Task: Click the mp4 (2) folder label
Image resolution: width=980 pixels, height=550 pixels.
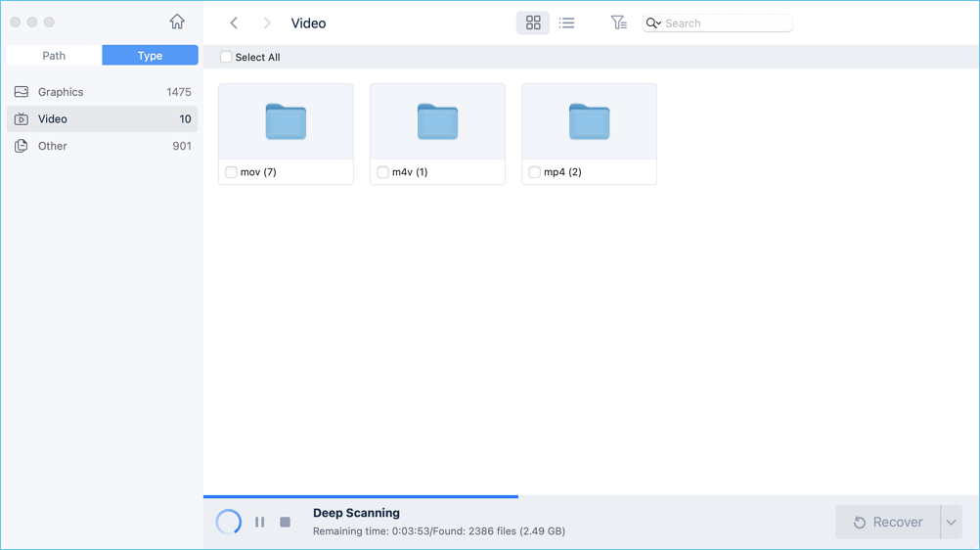Action: [562, 172]
